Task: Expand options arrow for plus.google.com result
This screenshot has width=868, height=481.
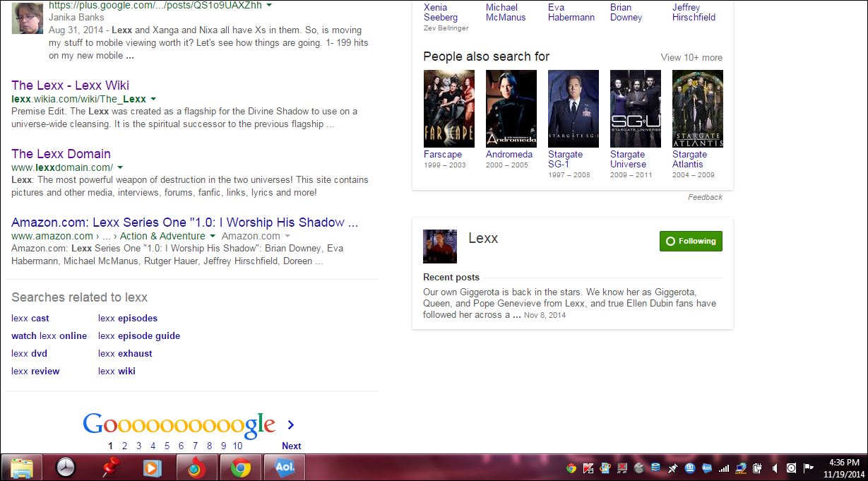Action: (x=269, y=4)
